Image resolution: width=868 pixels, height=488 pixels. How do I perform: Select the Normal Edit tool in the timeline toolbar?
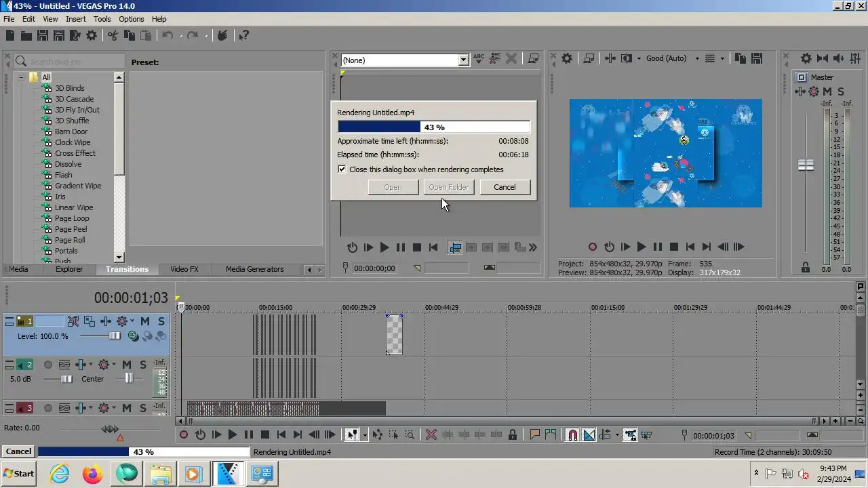click(x=352, y=435)
